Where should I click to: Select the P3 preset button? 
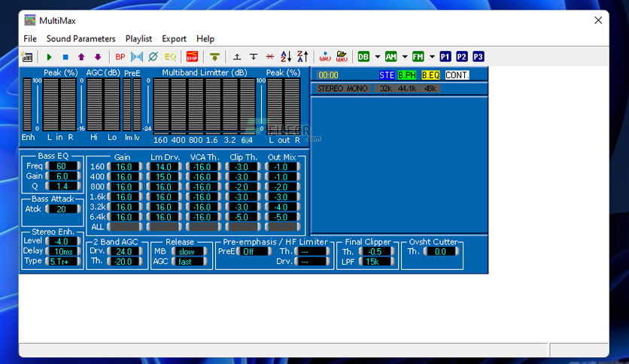pos(479,57)
